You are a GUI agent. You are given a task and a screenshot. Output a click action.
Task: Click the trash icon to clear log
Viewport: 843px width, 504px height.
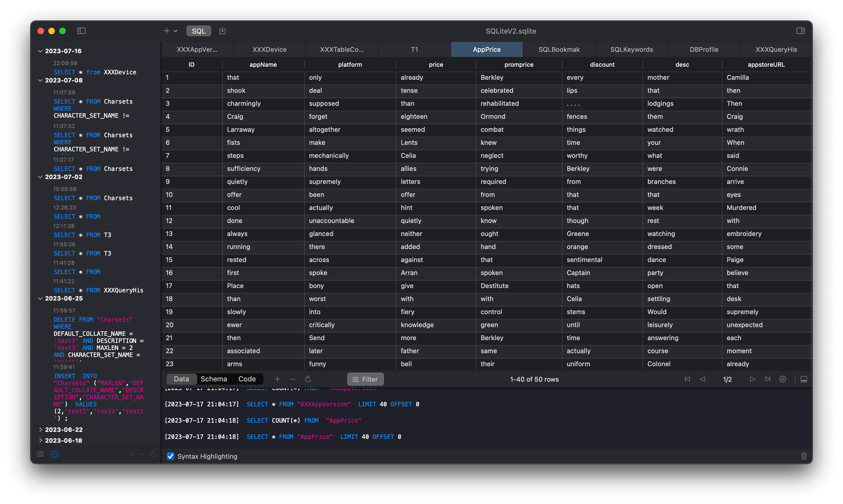tap(804, 456)
